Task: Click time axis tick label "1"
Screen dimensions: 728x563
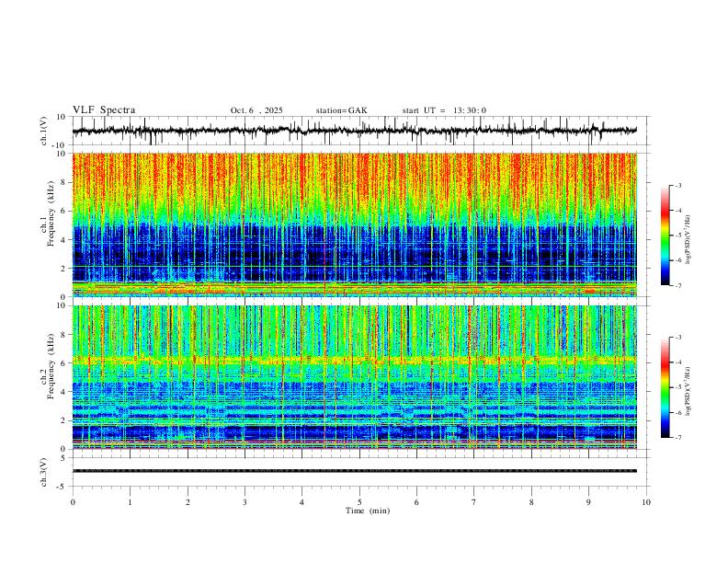Action: (130, 502)
